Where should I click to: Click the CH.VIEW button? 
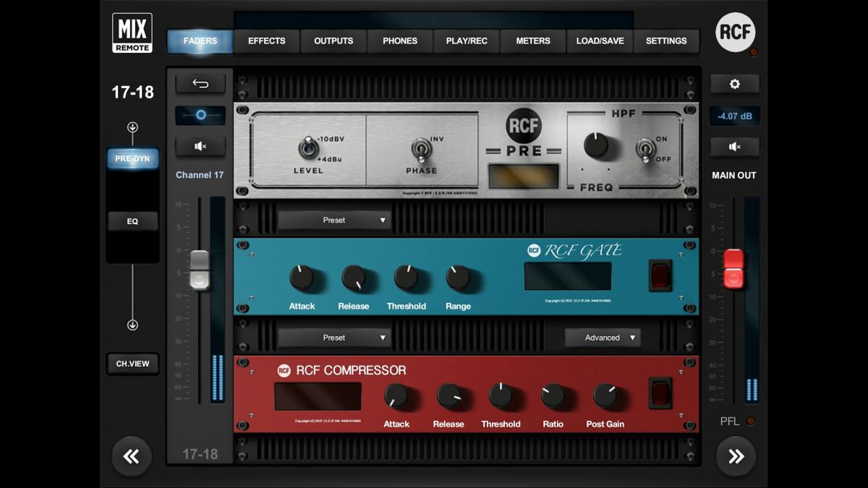pos(132,364)
